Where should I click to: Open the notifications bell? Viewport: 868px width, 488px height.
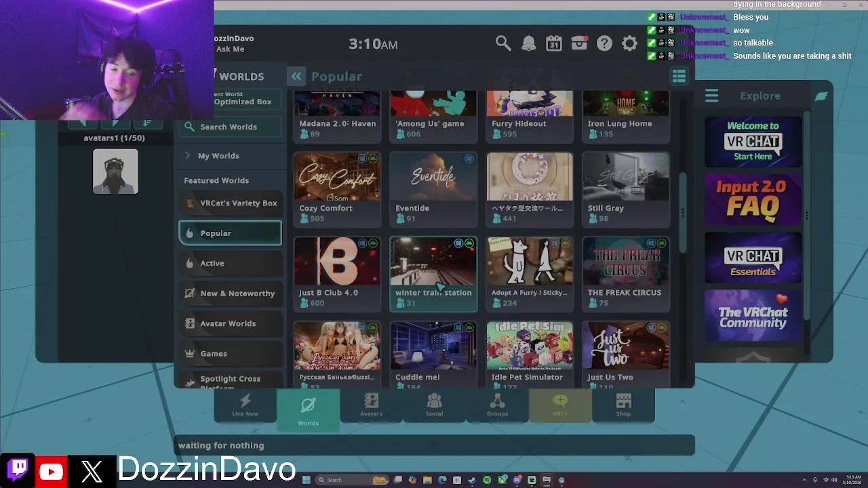528,44
